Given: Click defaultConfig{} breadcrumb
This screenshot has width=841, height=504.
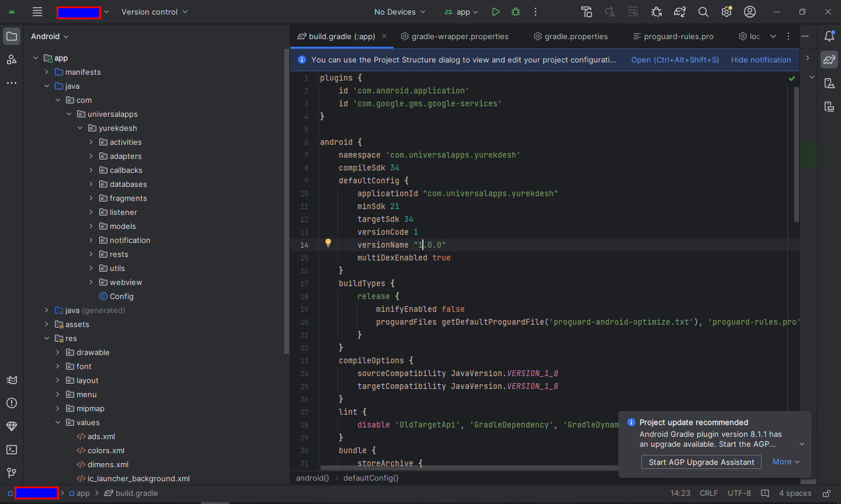Looking at the screenshot, I should tap(371, 478).
